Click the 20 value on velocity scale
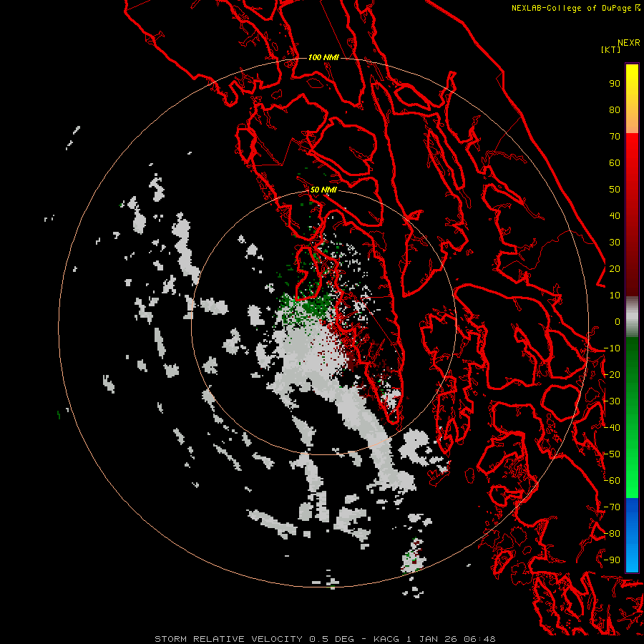644x644 pixels. 615,268
